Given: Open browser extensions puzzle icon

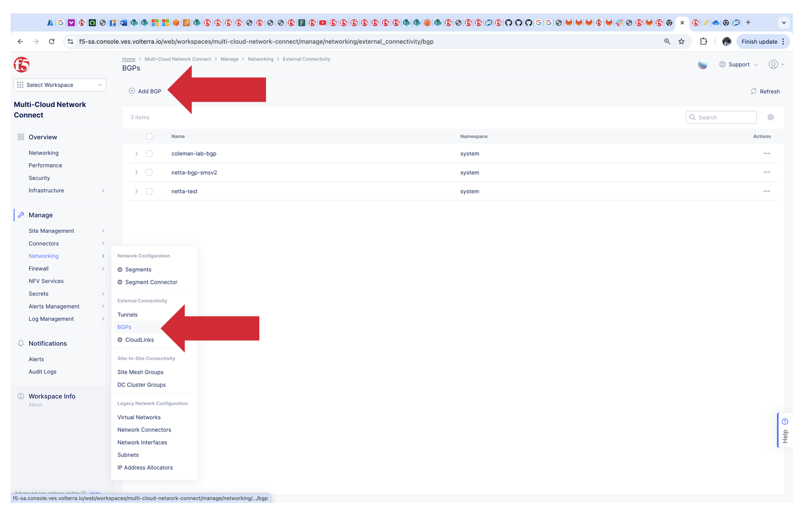Looking at the screenshot, I should (703, 41).
